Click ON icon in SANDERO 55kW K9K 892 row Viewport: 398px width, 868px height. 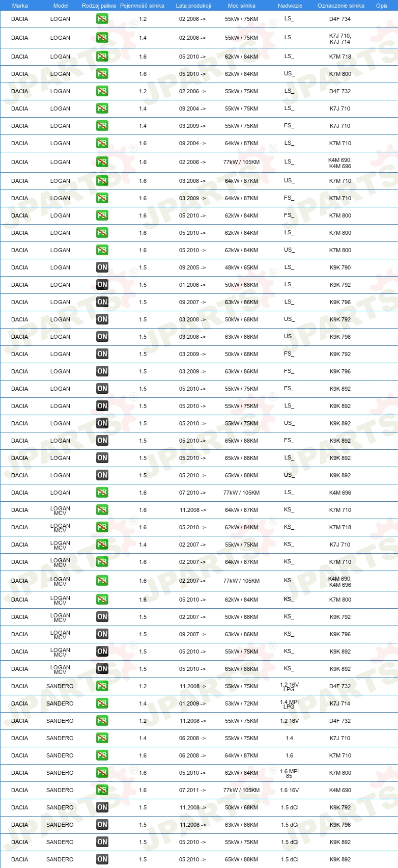[102, 842]
